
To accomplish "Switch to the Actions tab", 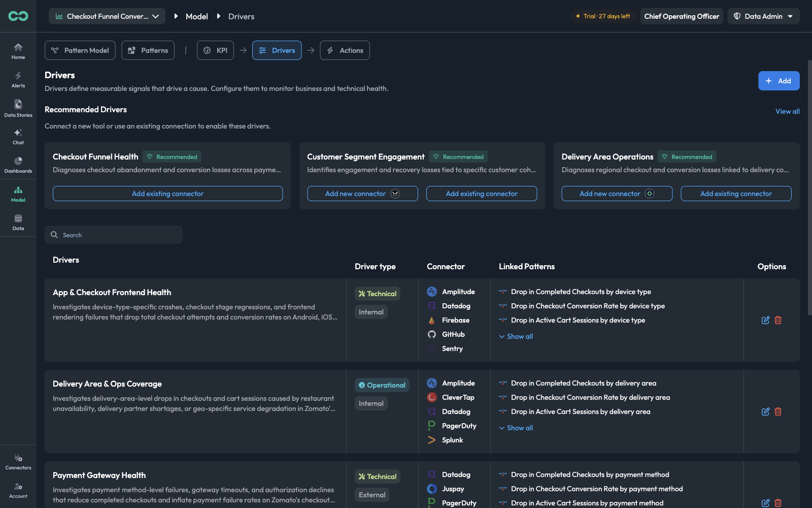I will tap(345, 50).
